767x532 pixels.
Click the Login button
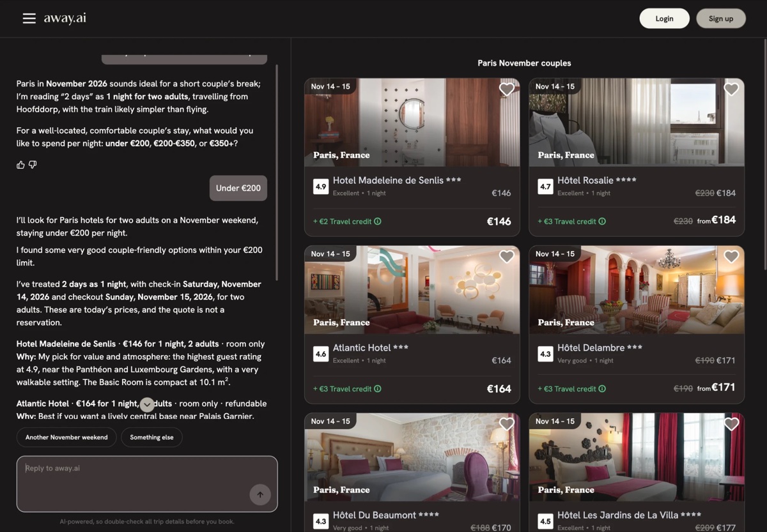(664, 19)
